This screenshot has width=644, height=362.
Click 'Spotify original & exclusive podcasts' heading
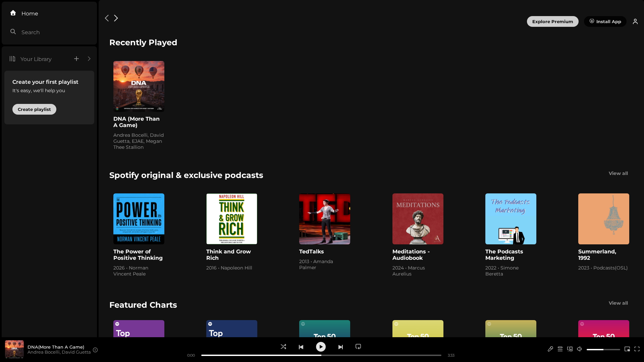[x=186, y=175]
